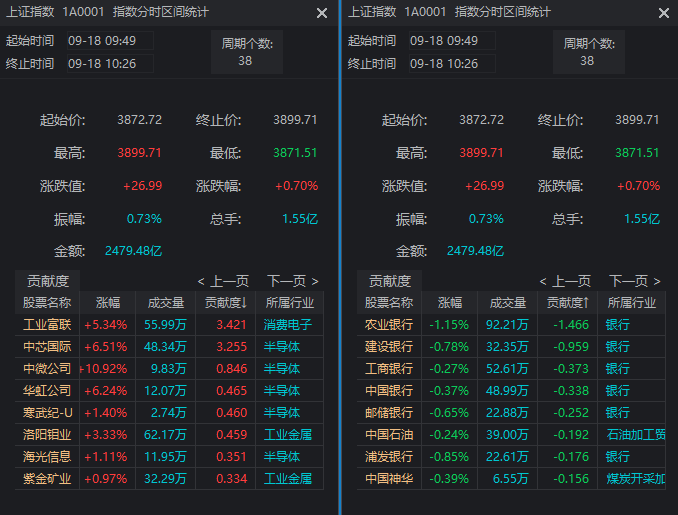678x515 pixels.
Task: Open the 寒武纪-U stock entry
Action: 47,412
